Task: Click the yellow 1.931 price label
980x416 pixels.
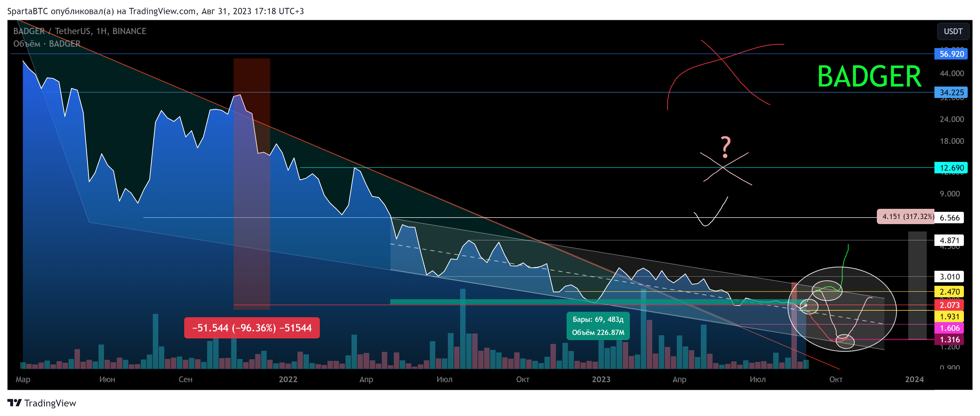Action: pyautogui.click(x=949, y=317)
